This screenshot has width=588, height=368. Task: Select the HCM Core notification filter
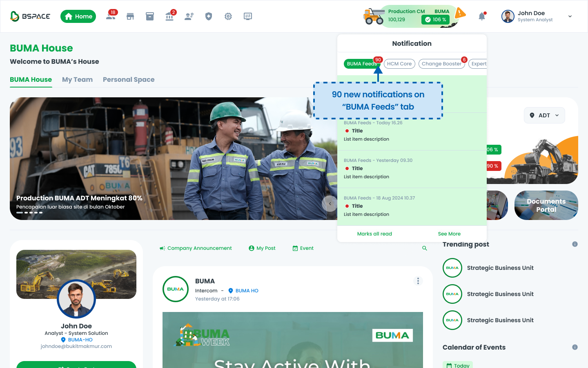(x=399, y=64)
